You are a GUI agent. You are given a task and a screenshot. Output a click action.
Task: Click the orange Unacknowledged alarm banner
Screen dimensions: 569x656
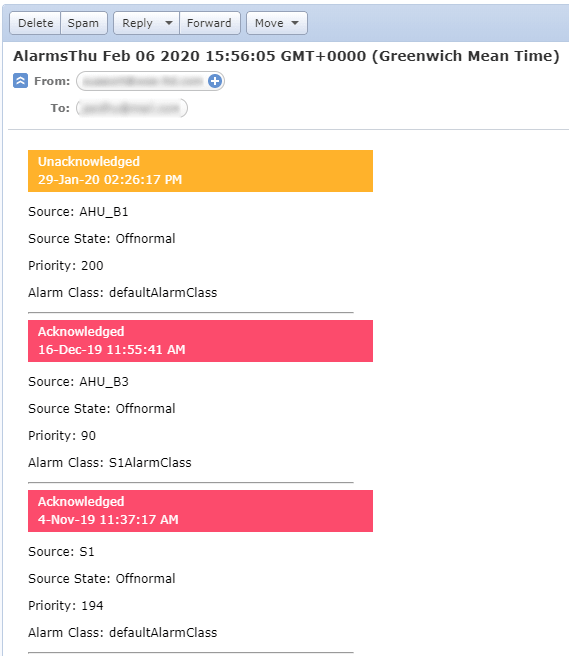[x=200, y=171]
